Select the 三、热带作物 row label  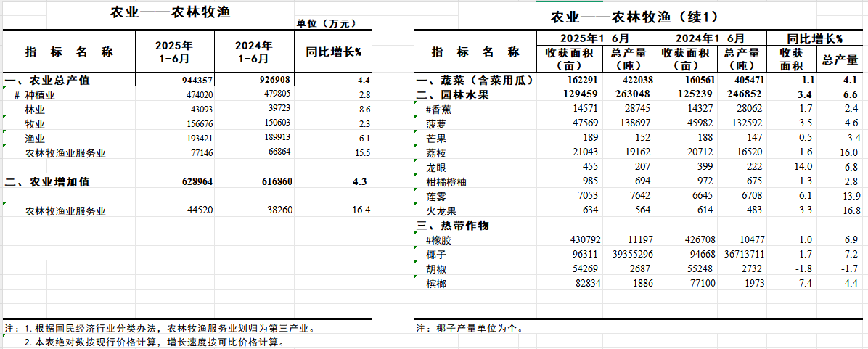tap(454, 226)
